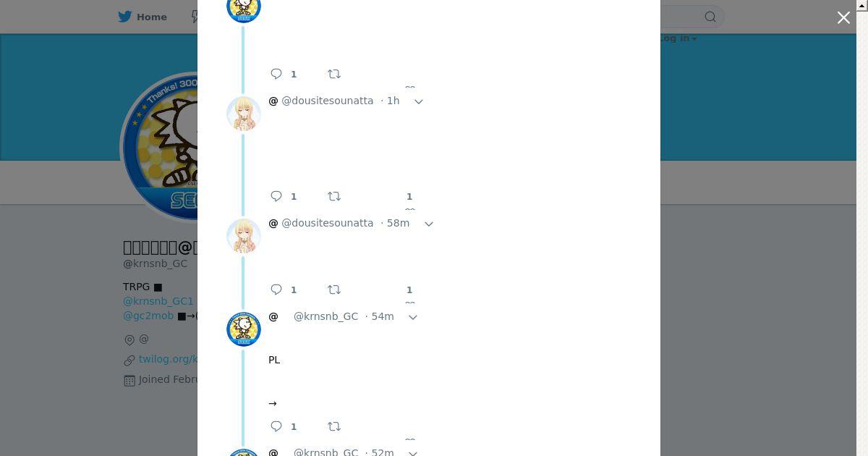
Task: Close the tweet thread overlay
Action: [x=843, y=17]
